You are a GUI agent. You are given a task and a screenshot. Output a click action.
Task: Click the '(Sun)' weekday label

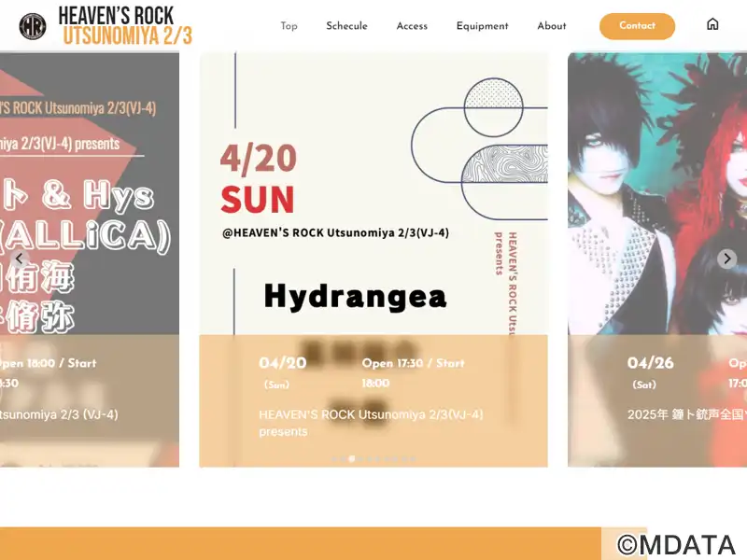[276, 385]
